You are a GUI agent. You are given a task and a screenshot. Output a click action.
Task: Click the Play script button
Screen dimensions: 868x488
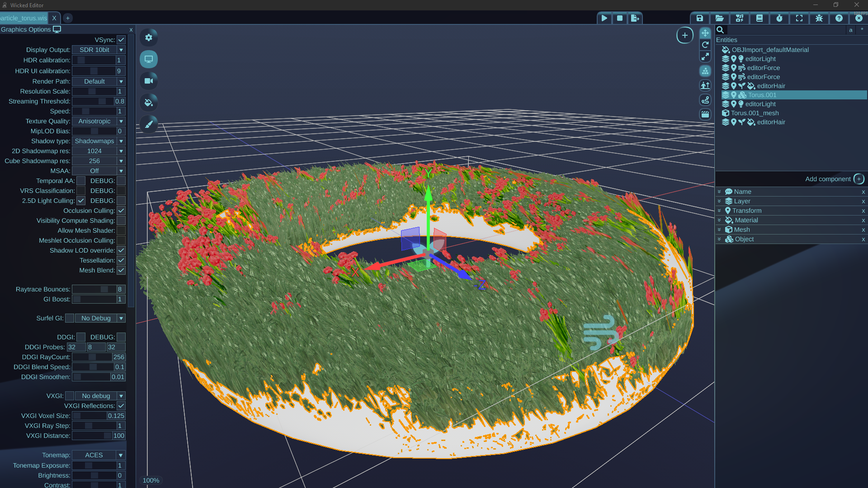pos(604,18)
